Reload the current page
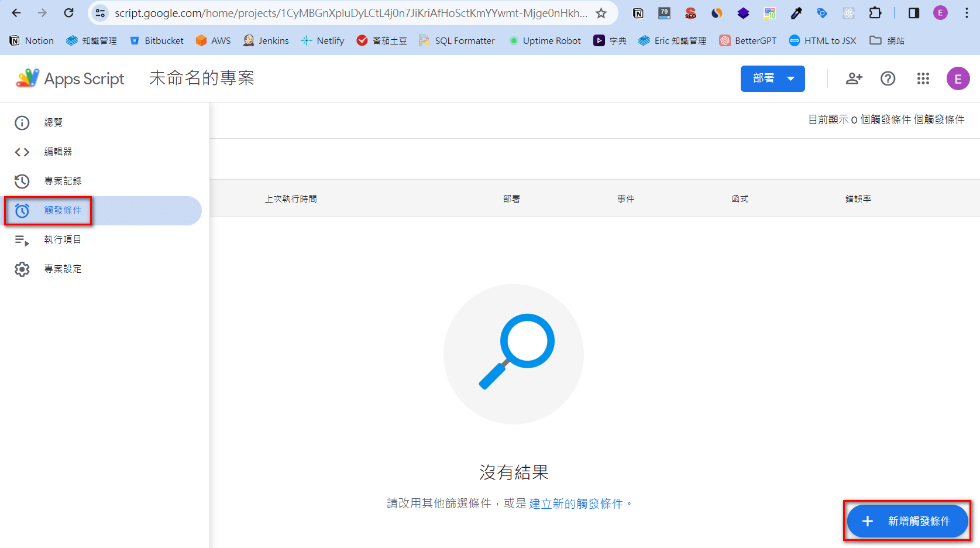The height and width of the screenshot is (548, 980). pos(70,13)
